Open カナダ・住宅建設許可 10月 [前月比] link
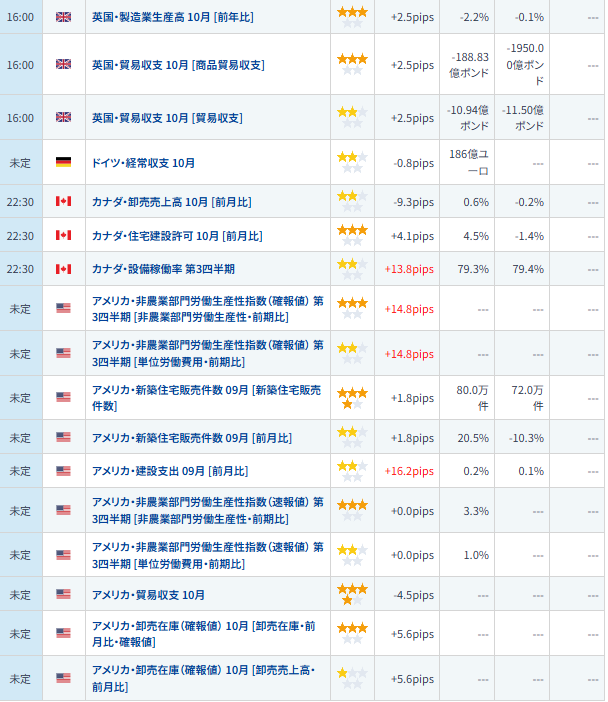The height and width of the screenshot is (702, 608). pos(177,236)
